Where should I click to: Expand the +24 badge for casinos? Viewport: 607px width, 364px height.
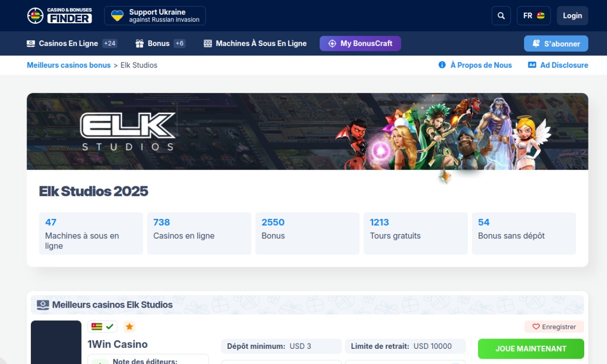point(110,43)
